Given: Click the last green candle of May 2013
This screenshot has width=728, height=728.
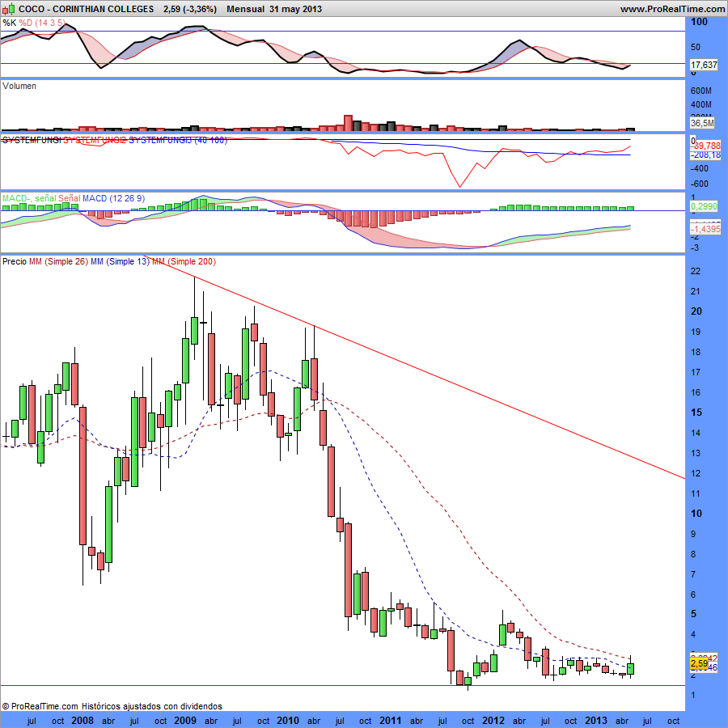Looking at the screenshot, I should (630, 669).
